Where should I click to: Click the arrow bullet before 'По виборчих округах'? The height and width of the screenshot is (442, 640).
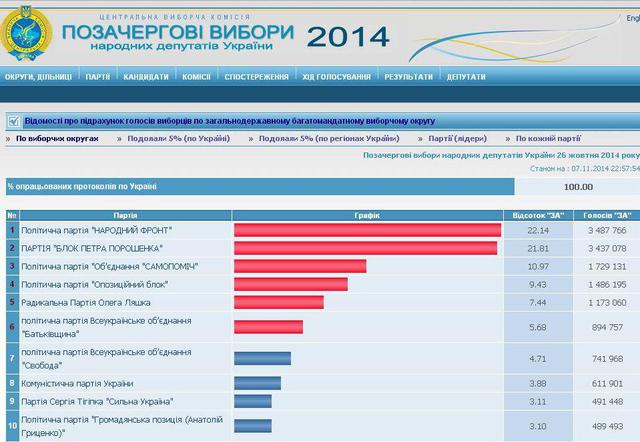click(10, 139)
